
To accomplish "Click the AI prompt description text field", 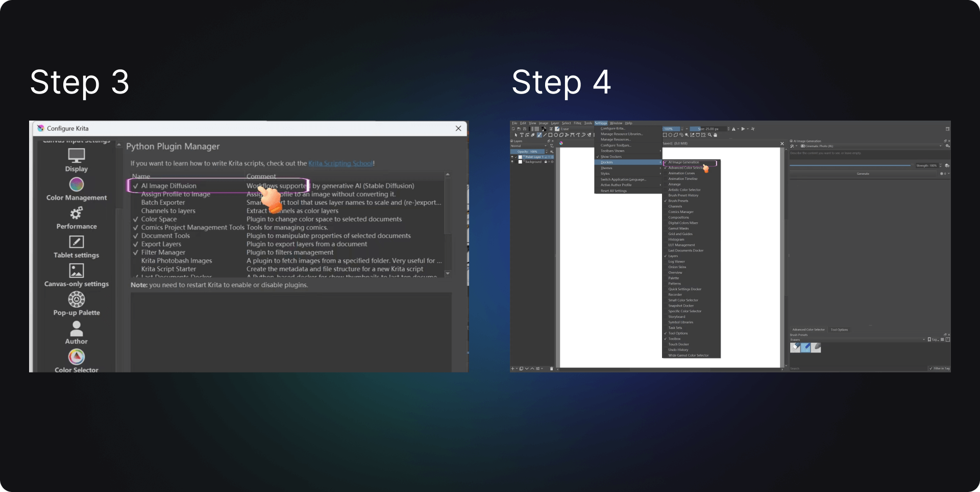I will (870, 155).
